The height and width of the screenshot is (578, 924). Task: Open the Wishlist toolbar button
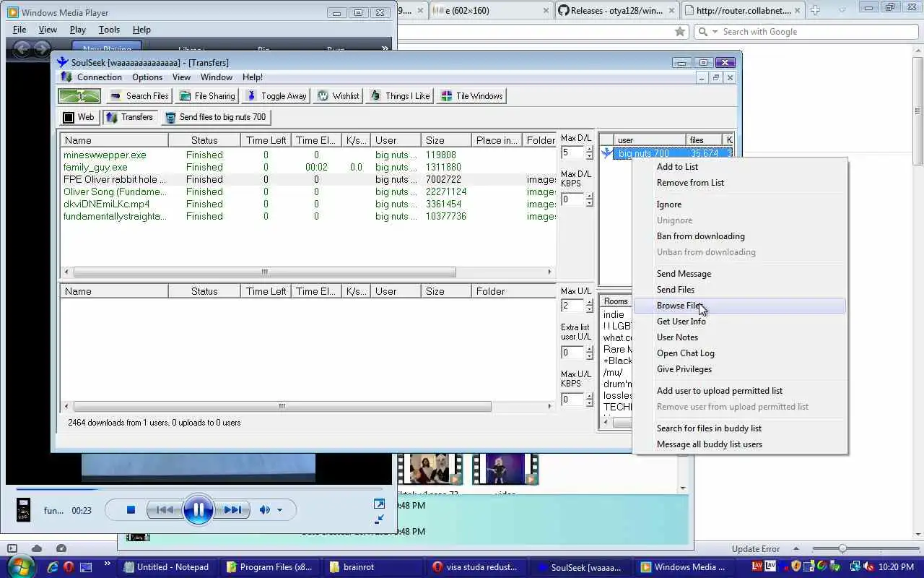coord(339,96)
